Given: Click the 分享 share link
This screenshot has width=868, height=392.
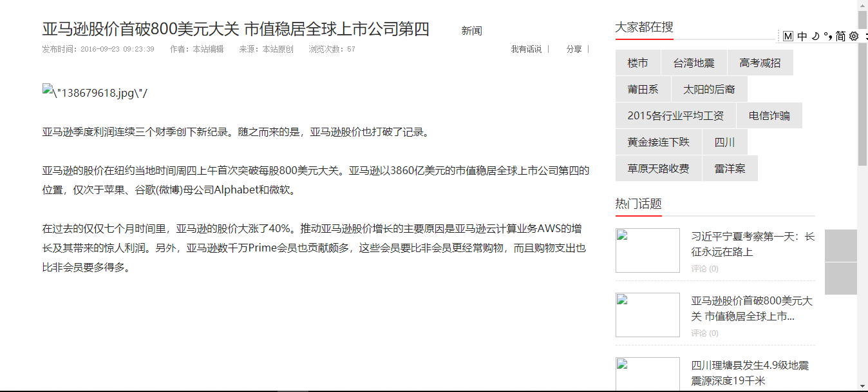Looking at the screenshot, I should 574,49.
